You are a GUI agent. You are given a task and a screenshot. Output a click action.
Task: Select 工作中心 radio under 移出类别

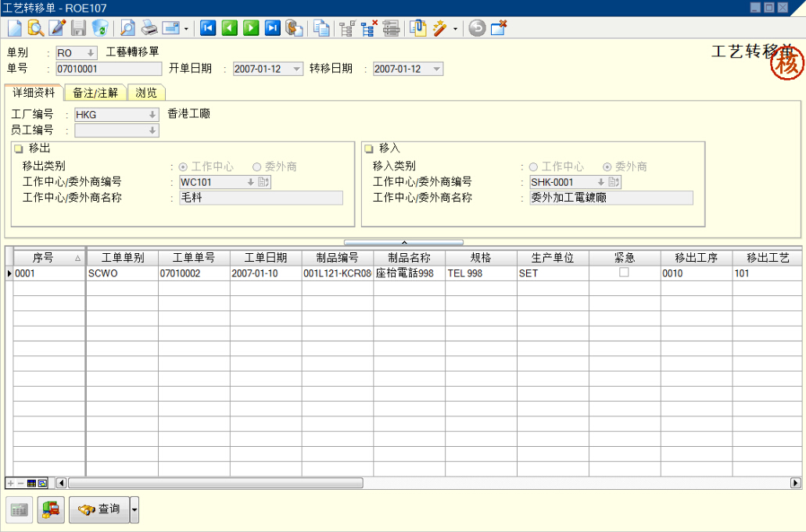183,167
